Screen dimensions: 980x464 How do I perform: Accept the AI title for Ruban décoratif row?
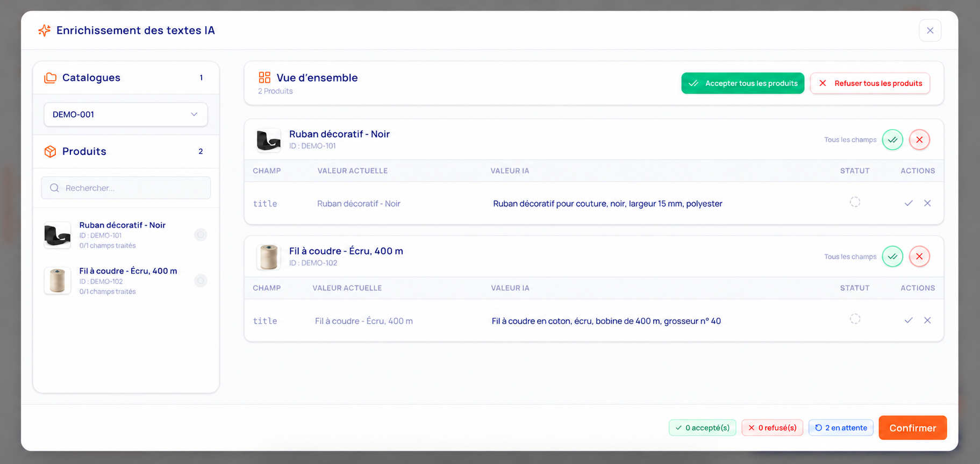tap(909, 203)
